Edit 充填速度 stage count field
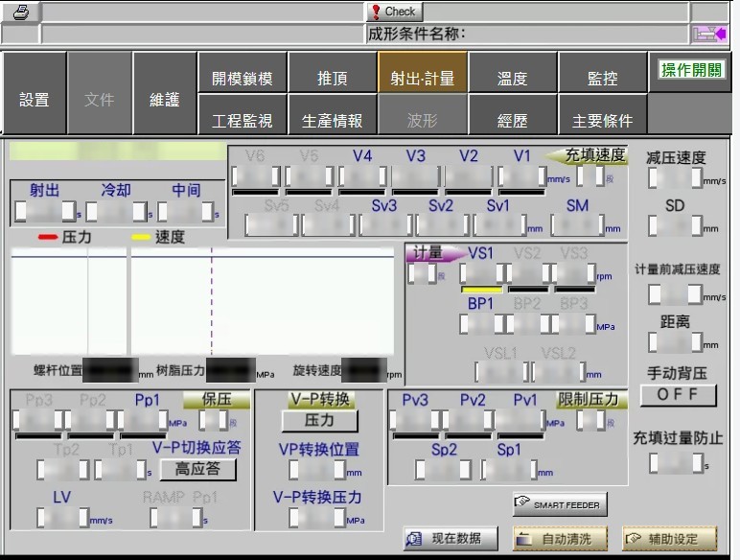 (x=590, y=176)
